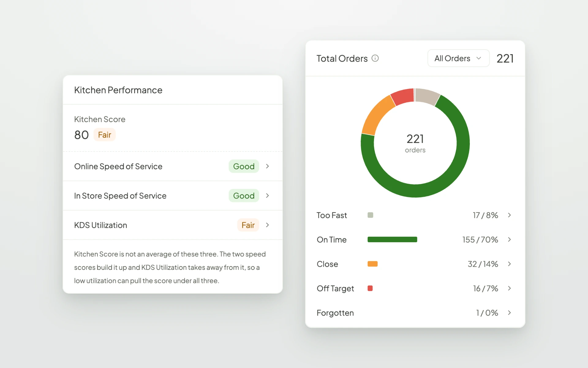
Task: Click the Online Speed of Service label
Action: (x=118, y=166)
